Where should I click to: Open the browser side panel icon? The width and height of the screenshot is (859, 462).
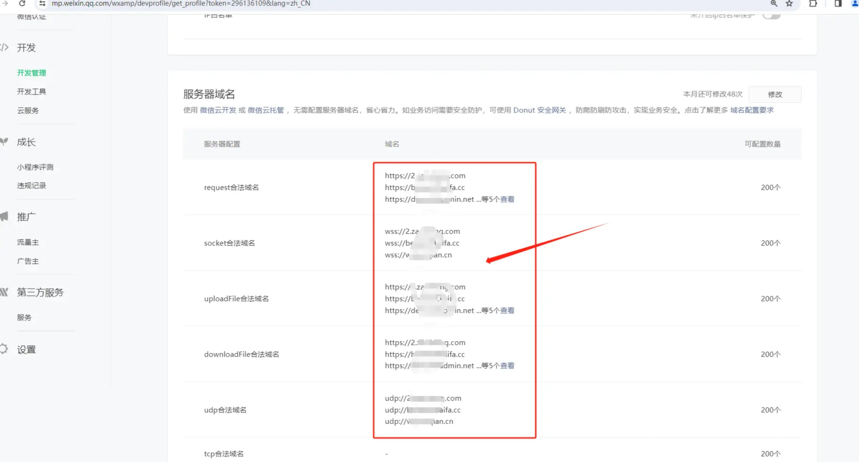pyautogui.click(x=838, y=3)
